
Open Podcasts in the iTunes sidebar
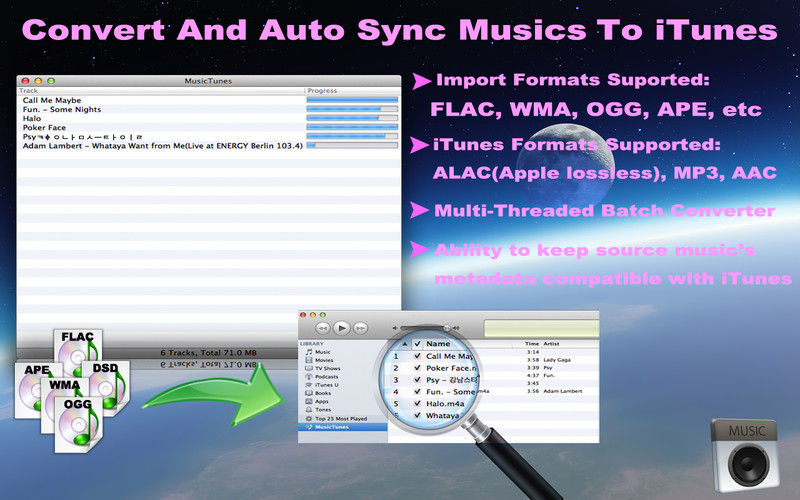327,377
